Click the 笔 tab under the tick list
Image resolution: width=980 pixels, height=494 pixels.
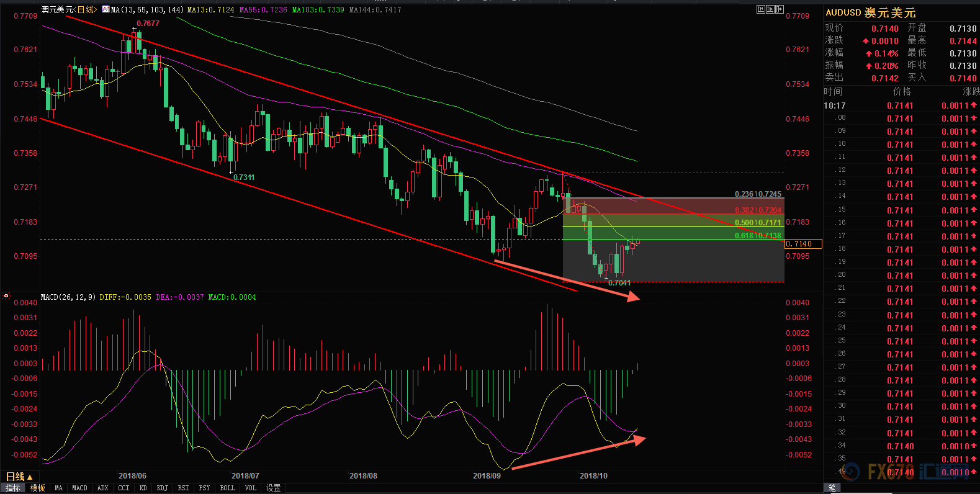tap(832, 488)
